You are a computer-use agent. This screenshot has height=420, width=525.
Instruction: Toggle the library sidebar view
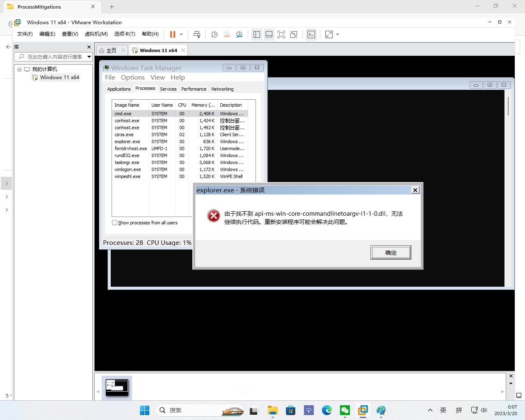coord(257,34)
